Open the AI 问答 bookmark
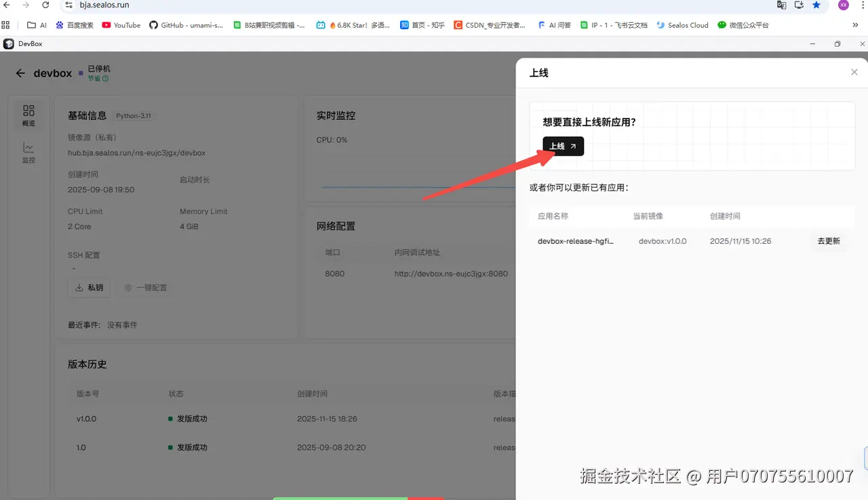 (x=554, y=25)
